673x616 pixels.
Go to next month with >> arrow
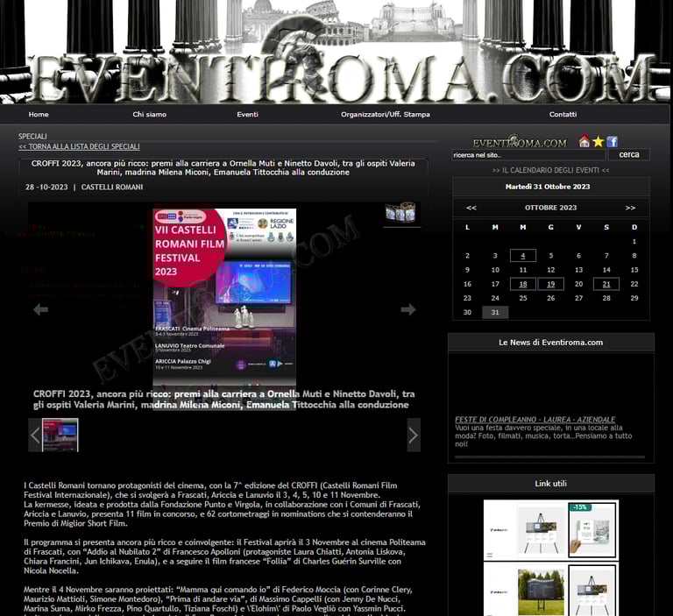(x=630, y=208)
